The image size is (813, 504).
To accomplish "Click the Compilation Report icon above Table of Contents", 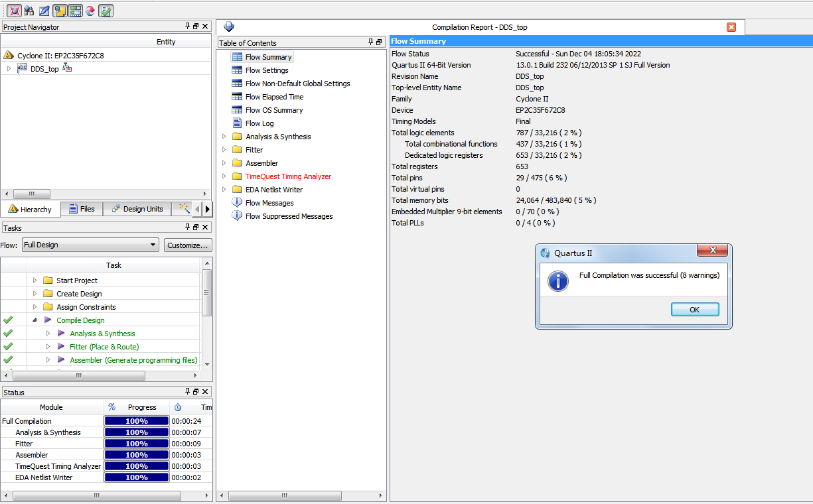I will pyautogui.click(x=229, y=27).
